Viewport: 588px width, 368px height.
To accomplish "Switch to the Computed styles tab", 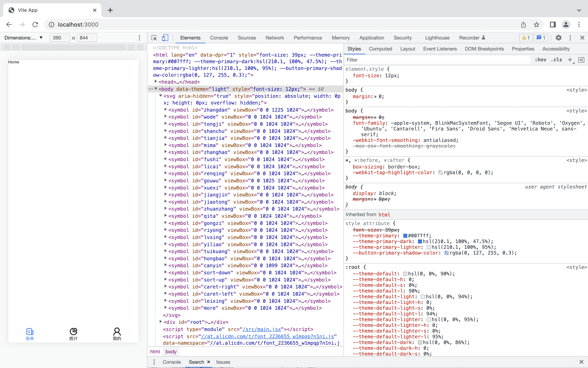I will 380,49.
